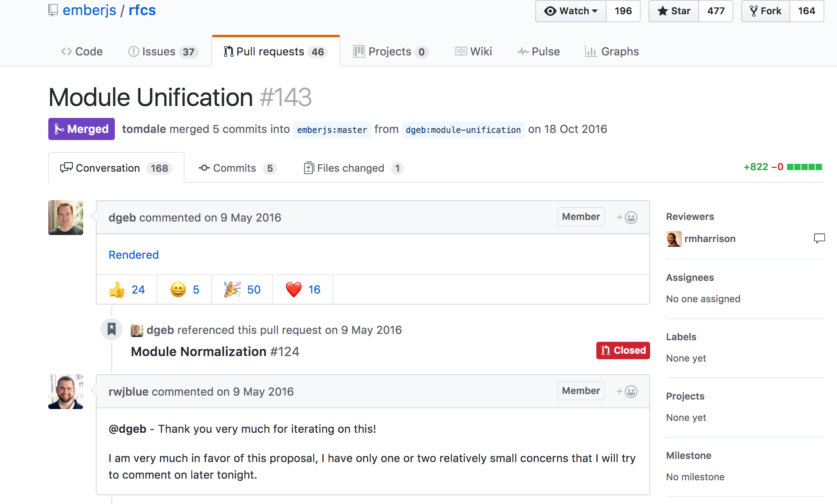Viewport: 837px width, 504px height.
Task: Toggle the laugh emoji reaction
Action: pos(185,290)
